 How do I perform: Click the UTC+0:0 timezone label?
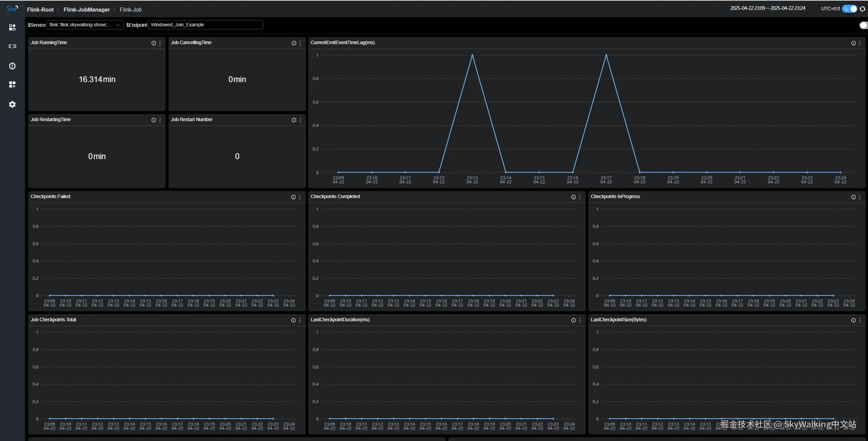pos(830,9)
